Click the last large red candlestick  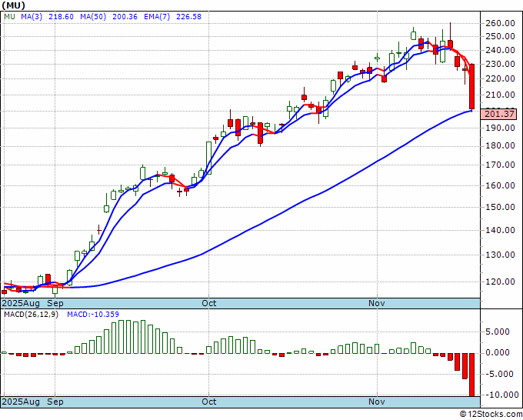[472, 87]
